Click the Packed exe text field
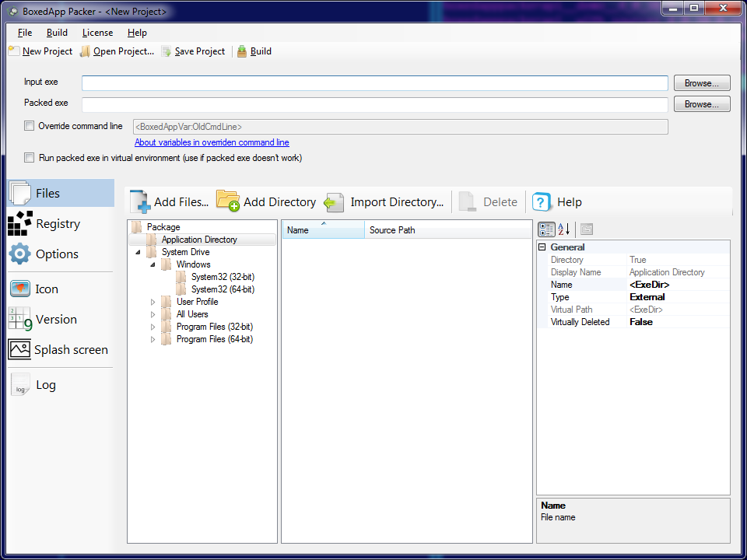 click(374, 104)
